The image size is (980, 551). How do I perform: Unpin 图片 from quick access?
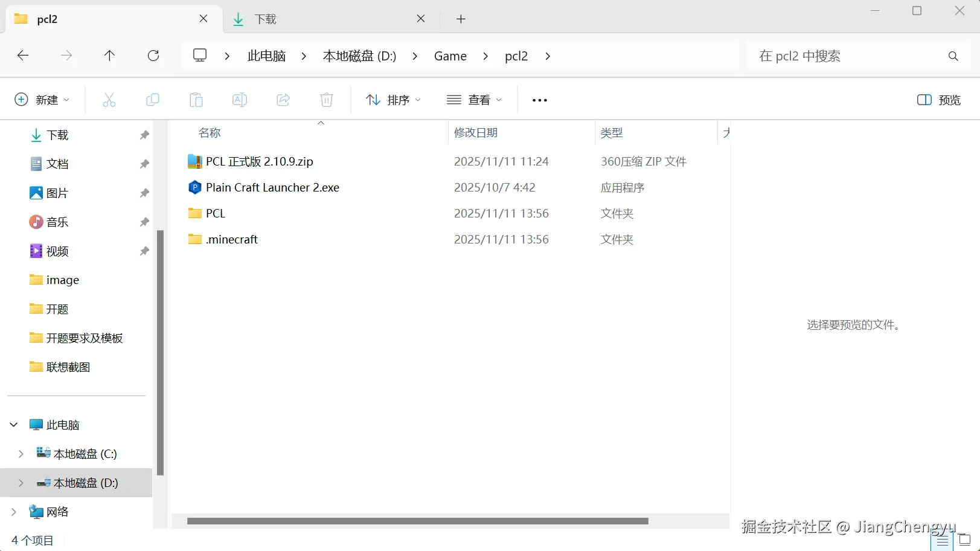(144, 193)
